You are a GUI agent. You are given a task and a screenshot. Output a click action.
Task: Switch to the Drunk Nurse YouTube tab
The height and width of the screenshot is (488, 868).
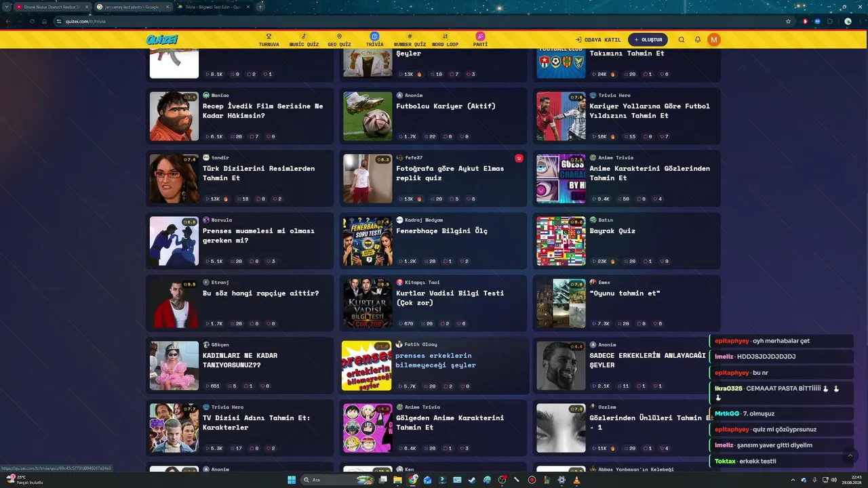tap(52, 7)
